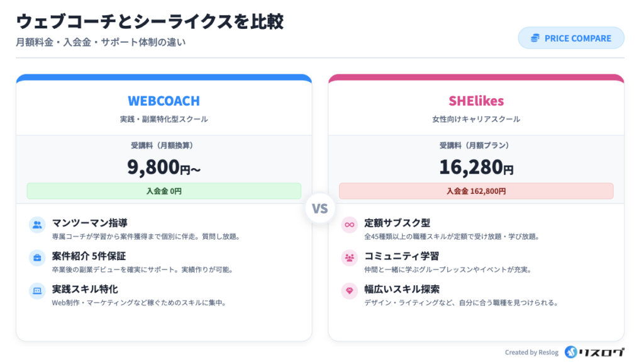Click the pink top bar of SHElikes card

pyautogui.click(x=476, y=78)
